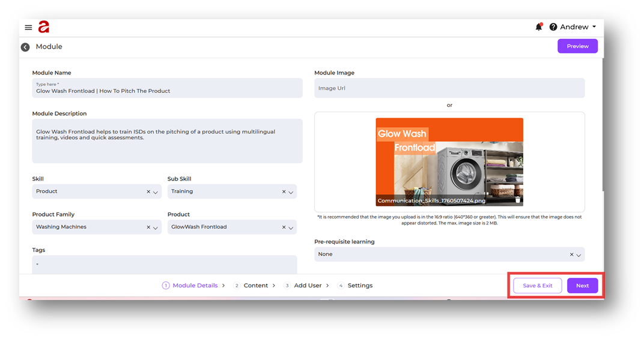Click the red 'a' app logo

coord(44,27)
